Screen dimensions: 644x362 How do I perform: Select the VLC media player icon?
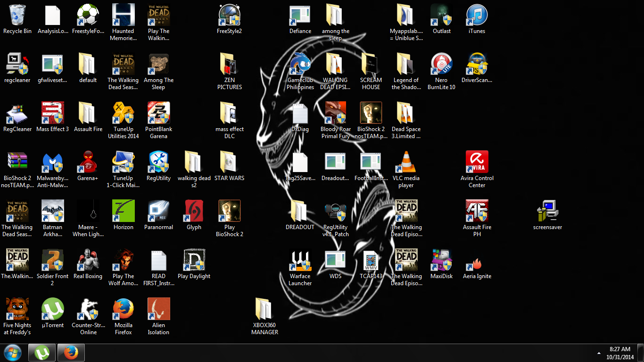click(406, 162)
